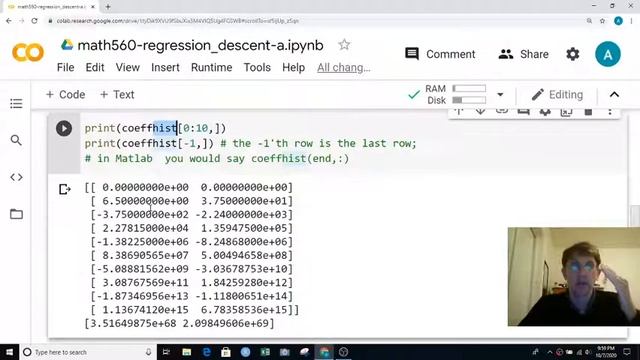Zoom page via address bar magnifier
Image resolution: width=640 pixels, height=360 pixels.
589,21
